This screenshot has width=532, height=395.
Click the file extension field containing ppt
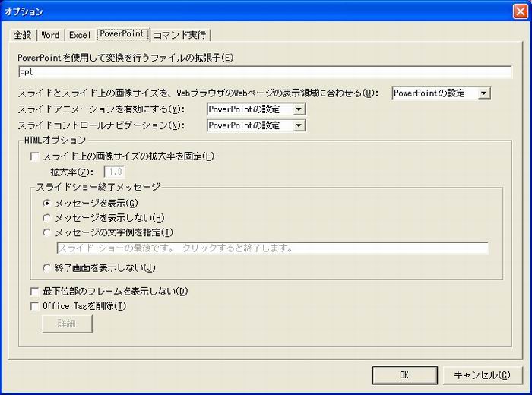(x=265, y=72)
